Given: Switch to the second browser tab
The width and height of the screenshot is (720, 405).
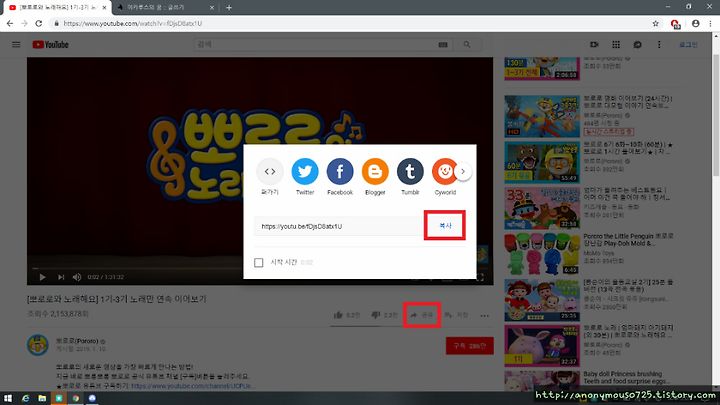Looking at the screenshot, I should tap(163, 7).
